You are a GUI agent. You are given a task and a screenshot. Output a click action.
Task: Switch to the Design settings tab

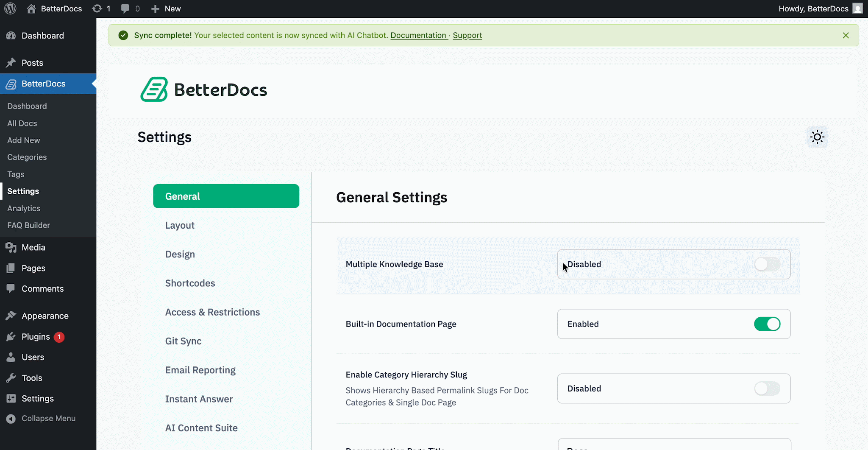point(180,254)
